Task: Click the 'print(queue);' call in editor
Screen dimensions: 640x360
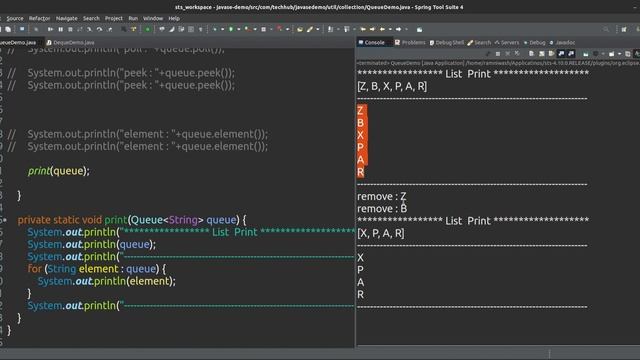Action: click(x=59, y=171)
